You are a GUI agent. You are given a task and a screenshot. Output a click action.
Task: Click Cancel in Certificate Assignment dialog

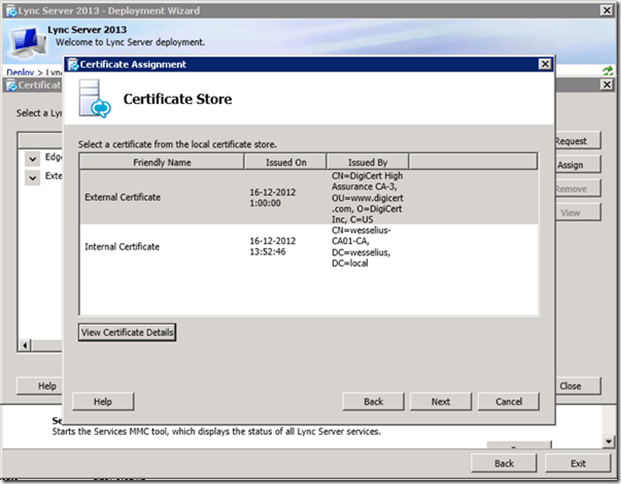508,401
